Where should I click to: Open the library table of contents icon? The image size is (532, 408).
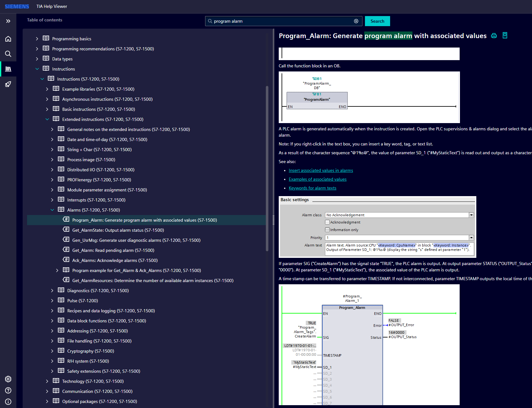pos(8,69)
